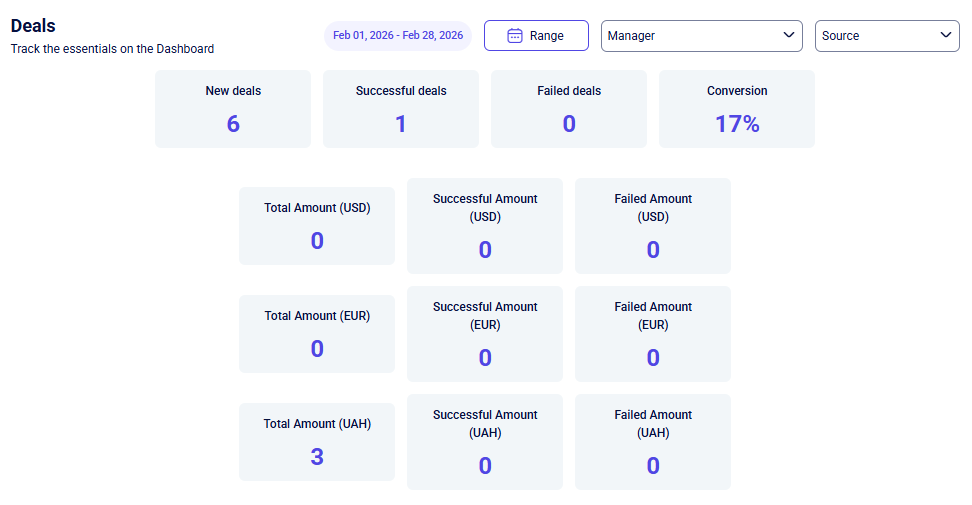This screenshot has width=972, height=505.
Task: Open the Failed Amount (USD) card
Action: pyautogui.click(x=653, y=226)
